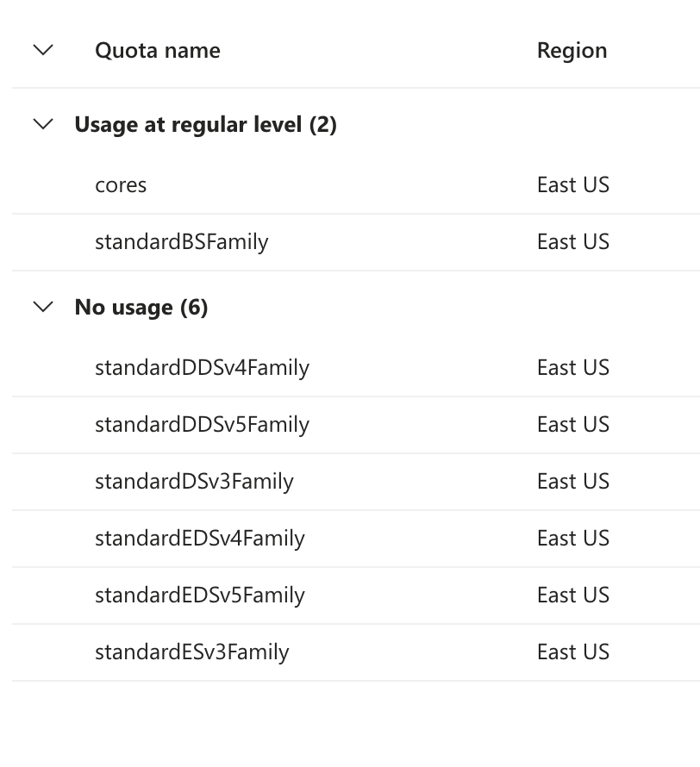Image resolution: width=700 pixels, height=767 pixels.
Task: Sort by the Quota name column header
Action: tap(158, 50)
